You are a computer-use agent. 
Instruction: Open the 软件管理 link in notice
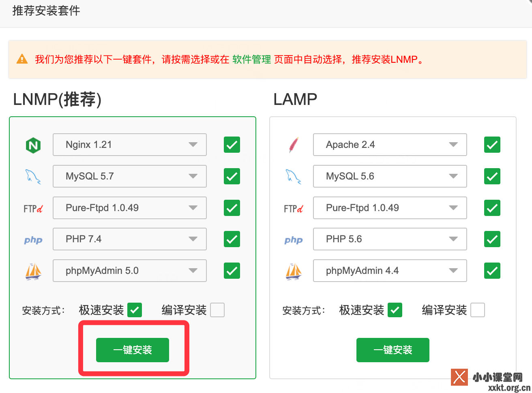(252, 60)
